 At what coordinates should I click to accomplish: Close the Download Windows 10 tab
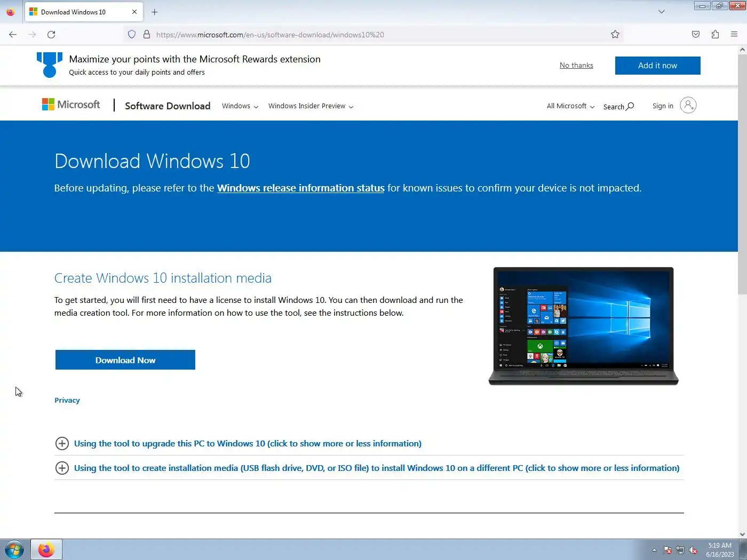(x=134, y=12)
